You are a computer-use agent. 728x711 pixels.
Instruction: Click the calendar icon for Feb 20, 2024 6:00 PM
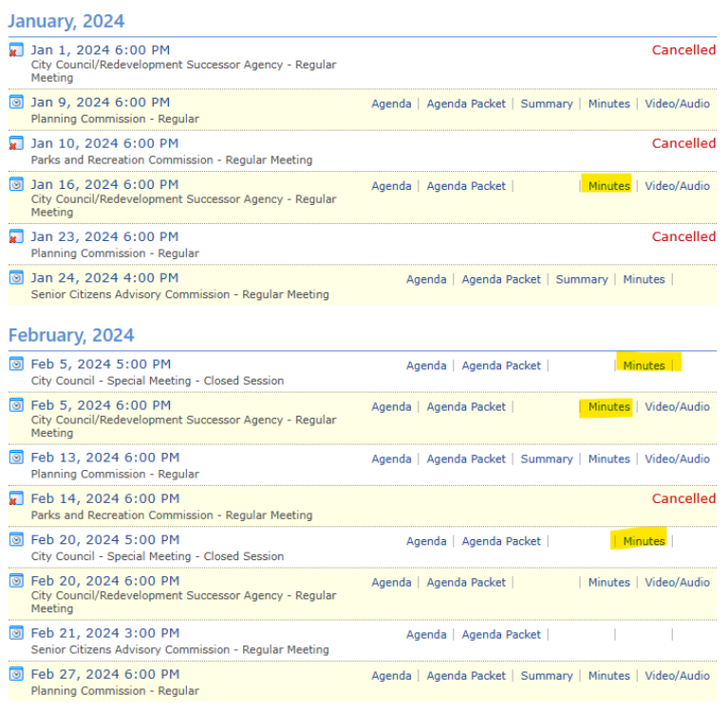(16, 581)
